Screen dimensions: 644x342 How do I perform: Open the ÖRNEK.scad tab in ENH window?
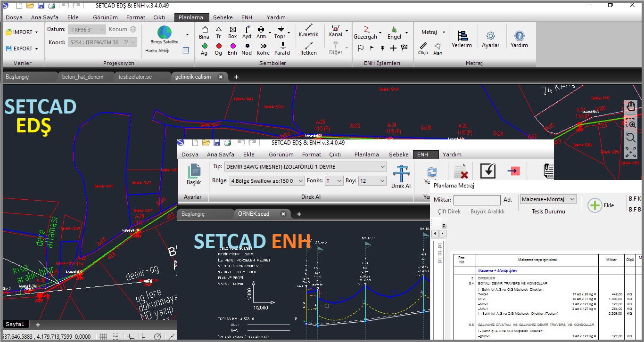(254, 214)
